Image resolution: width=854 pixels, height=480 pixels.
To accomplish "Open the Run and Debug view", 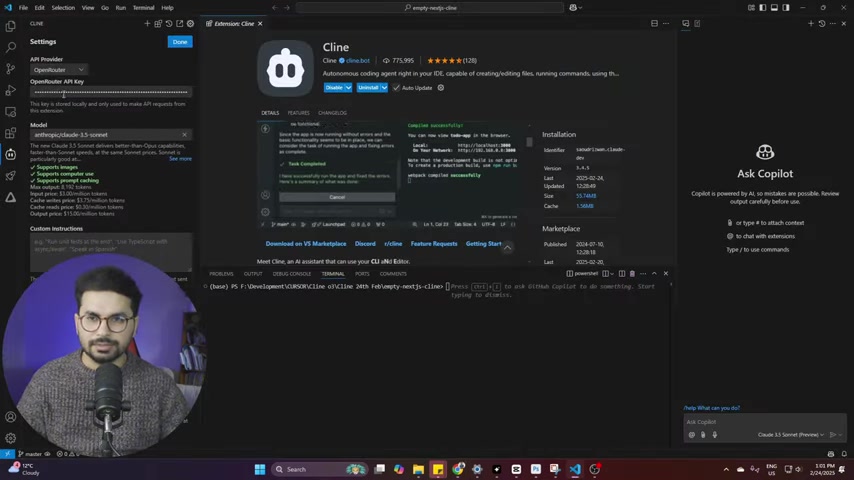I will (x=10, y=90).
